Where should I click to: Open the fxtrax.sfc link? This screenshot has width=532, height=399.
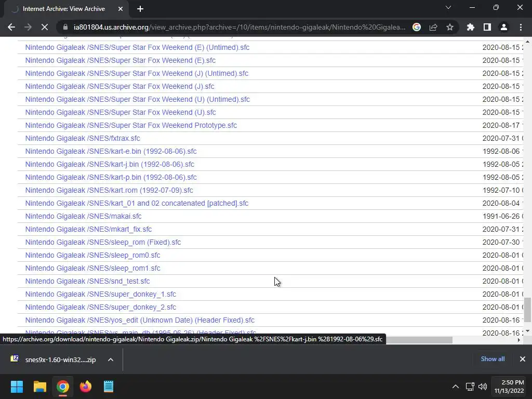point(83,138)
